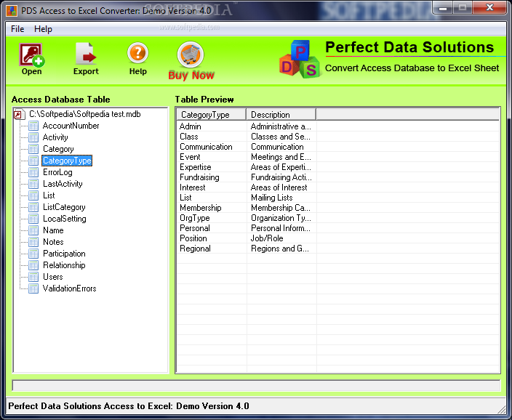Select the Name table in tree

[53, 230]
